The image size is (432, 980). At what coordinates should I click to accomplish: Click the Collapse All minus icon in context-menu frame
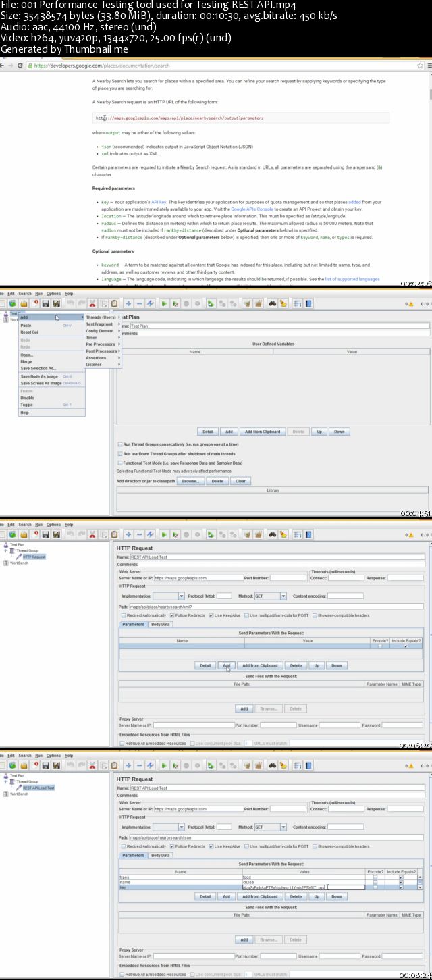(x=139, y=304)
